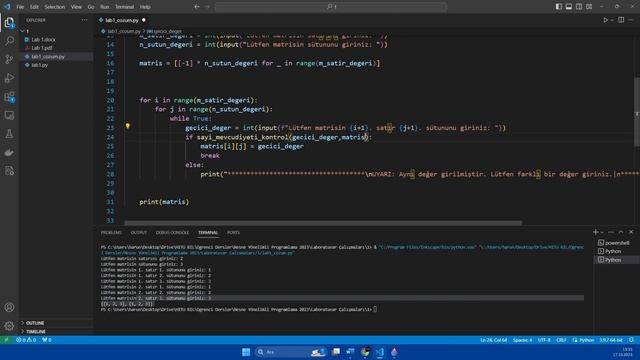Image resolution: width=640 pixels, height=360 pixels.
Task: Change end of line sequence CRLF
Action: 561,340
